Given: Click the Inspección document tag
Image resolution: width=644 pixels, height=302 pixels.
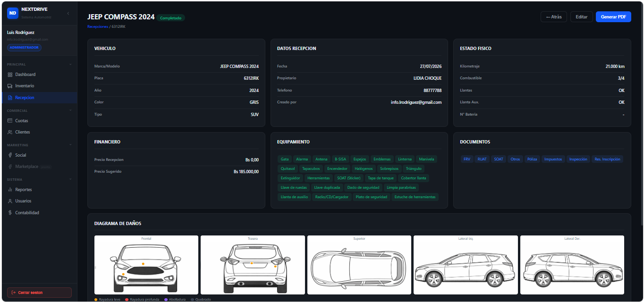Looking at the screenshot, I should pos(578,159).
